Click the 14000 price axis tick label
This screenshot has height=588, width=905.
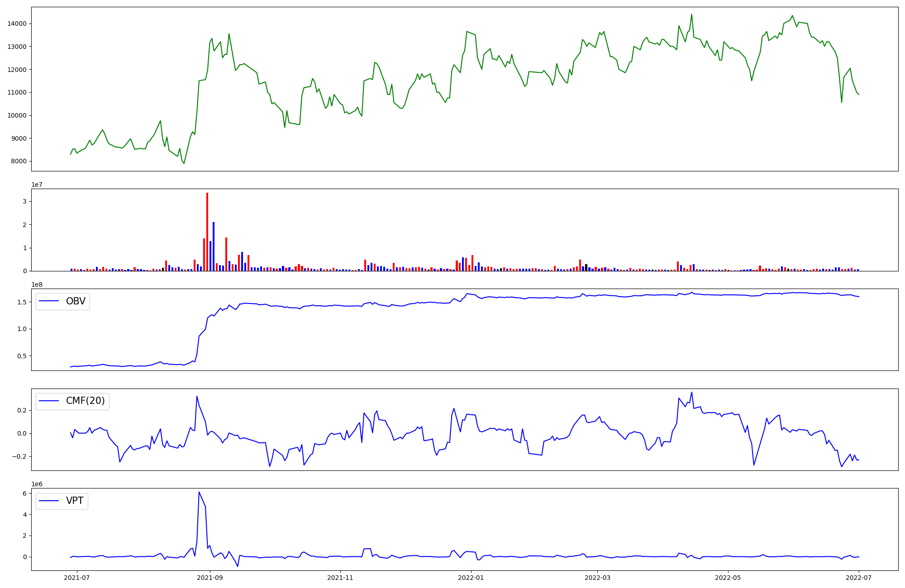pos(17,24)
